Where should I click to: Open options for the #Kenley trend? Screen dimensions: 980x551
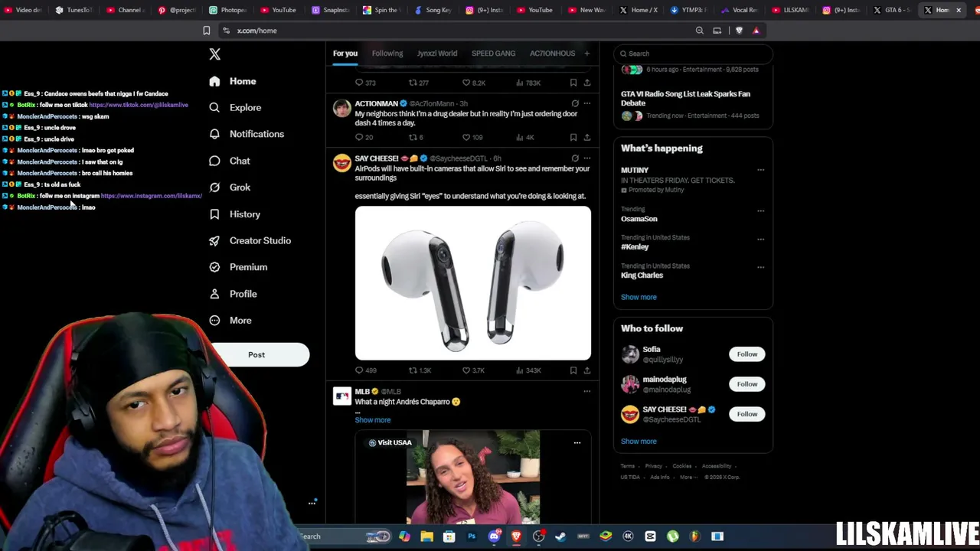[x=760, y=239]
